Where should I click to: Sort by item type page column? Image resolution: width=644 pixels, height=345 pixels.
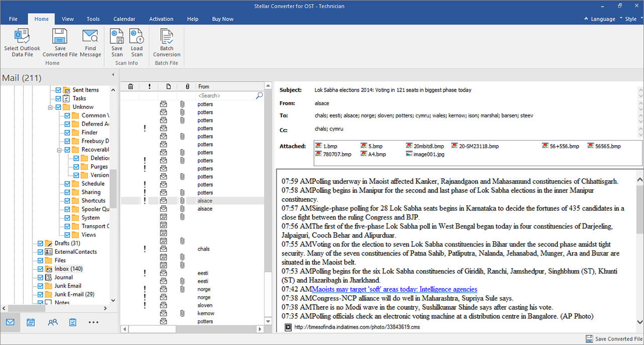click(x=168, y=87)
